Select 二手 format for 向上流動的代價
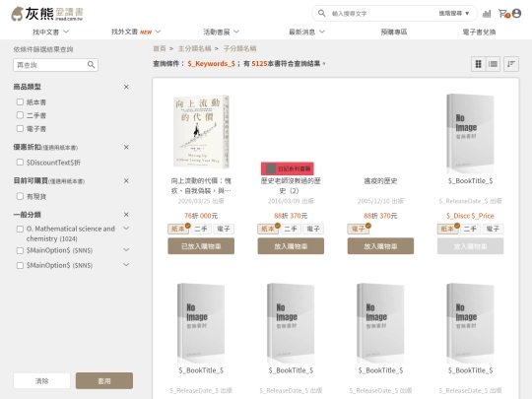 coord(201,229)
